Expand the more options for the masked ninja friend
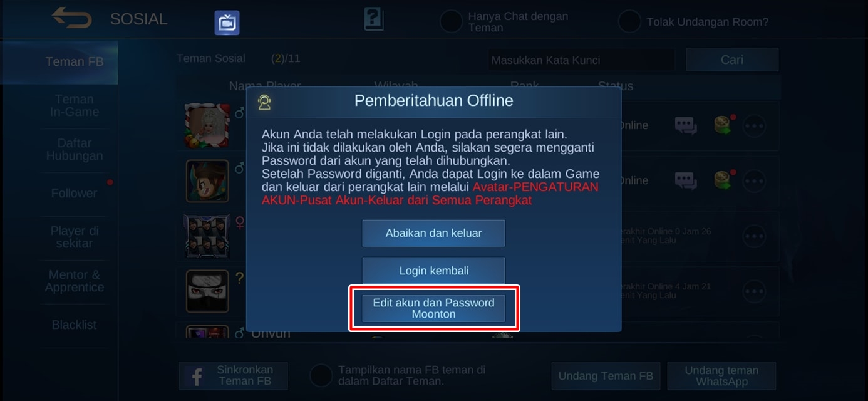 coord(754,291)
